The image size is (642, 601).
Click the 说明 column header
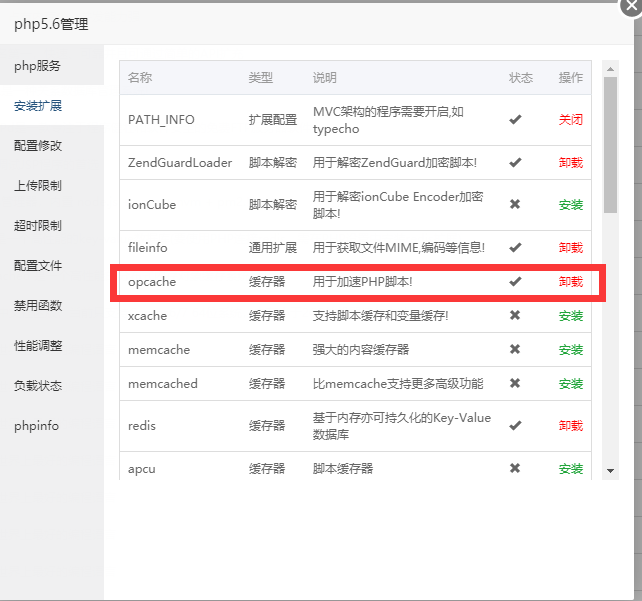pos(325,77)
